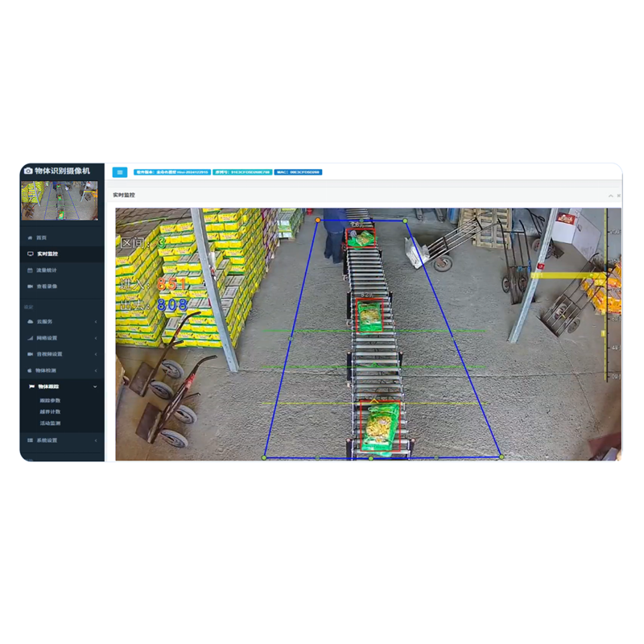The image size is (644, 644).
Task: Select the 活动监测 submenu item
Action: point(50,423)
